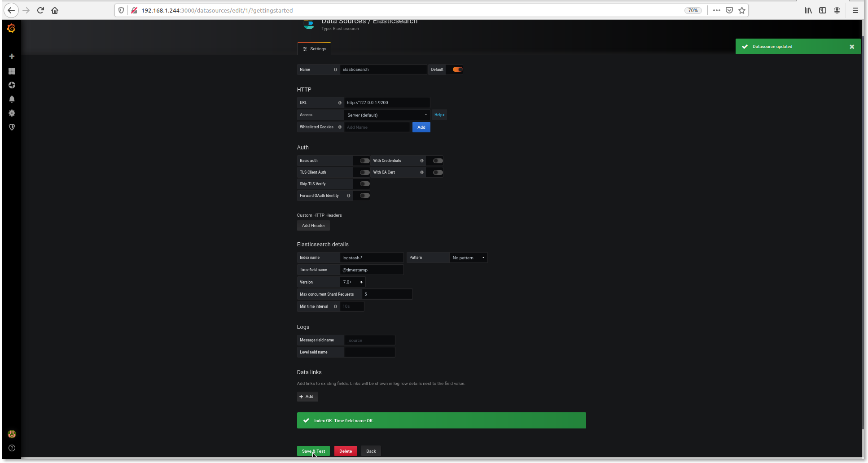Open the Firefox library icon
The width and height of the screenshot is (868, 463).
[x=808, y=10]
